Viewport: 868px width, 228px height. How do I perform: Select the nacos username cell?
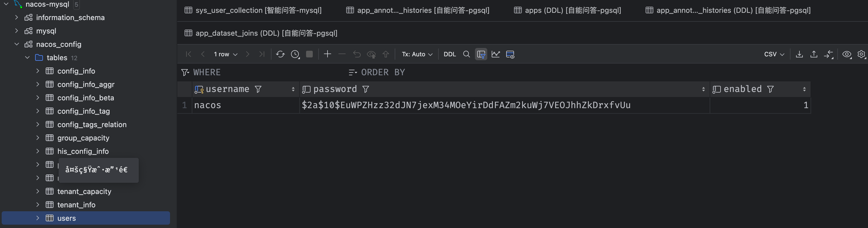point(246,105)
